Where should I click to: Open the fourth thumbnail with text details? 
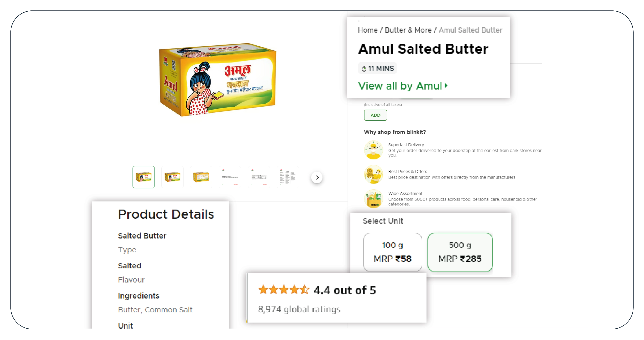[x=230, y=177]
